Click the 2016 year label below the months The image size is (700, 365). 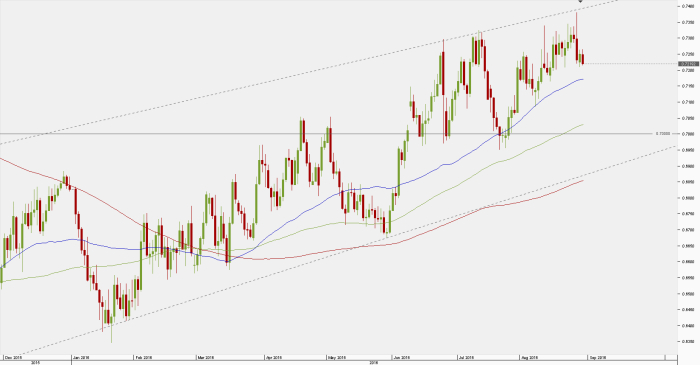point(374,363)
